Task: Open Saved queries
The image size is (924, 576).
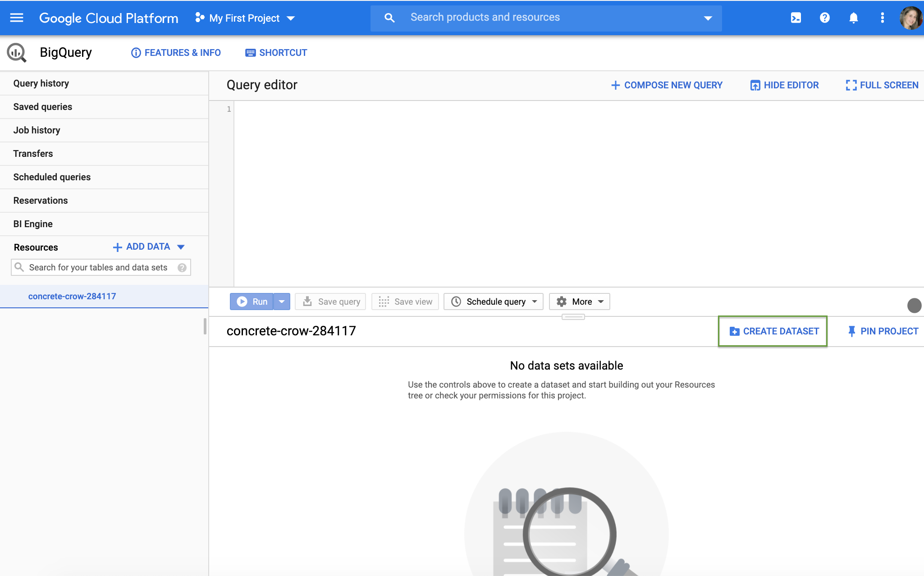Action: tap(104, 107)
